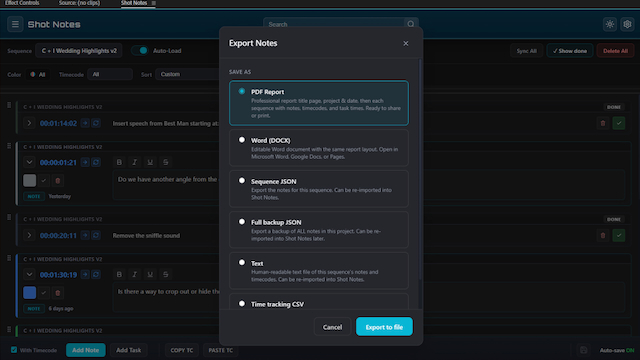Image resolution: width=640 pixels, height=360 pixels.
Task: Toggle Show done filter
Action: [570, 51]
